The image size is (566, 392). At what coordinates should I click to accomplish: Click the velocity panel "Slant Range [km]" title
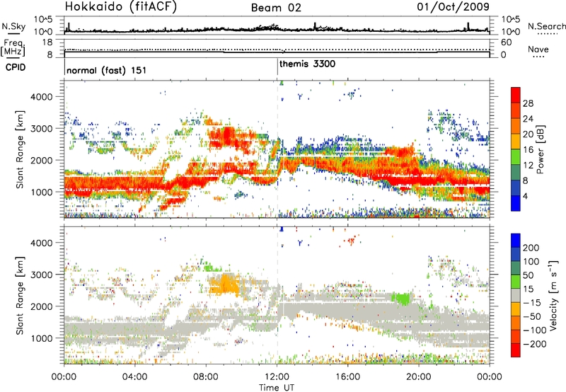20,296
